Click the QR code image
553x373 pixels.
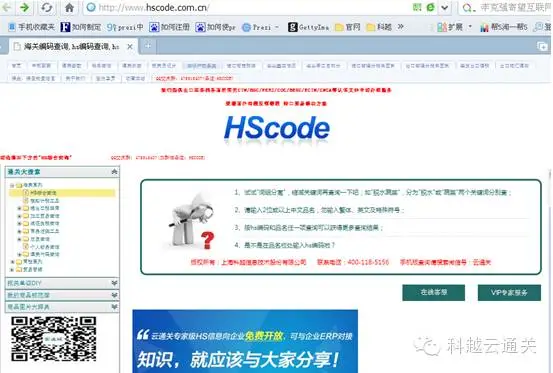tap(53, 339)
